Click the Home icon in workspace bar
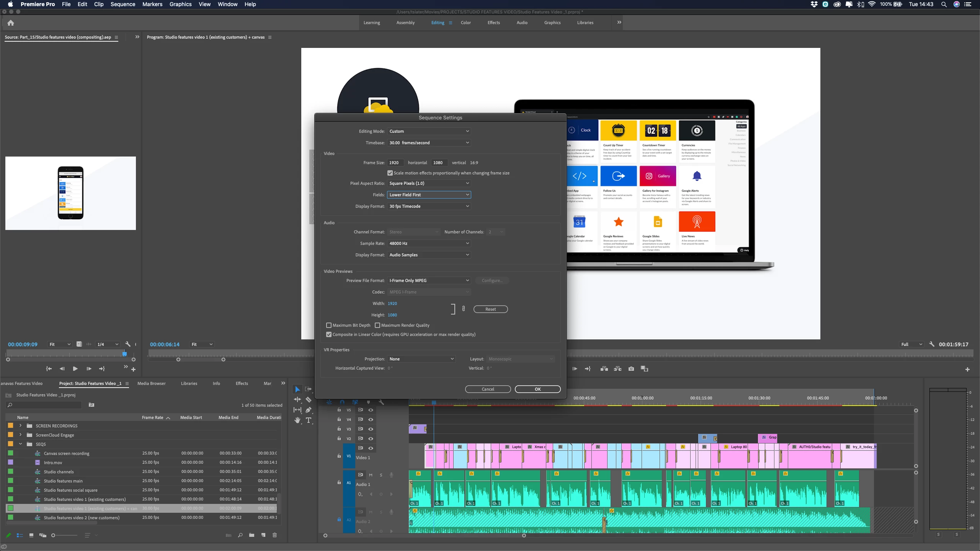The height and width of the screenshot is (551, 980). [x=11, y=23]
